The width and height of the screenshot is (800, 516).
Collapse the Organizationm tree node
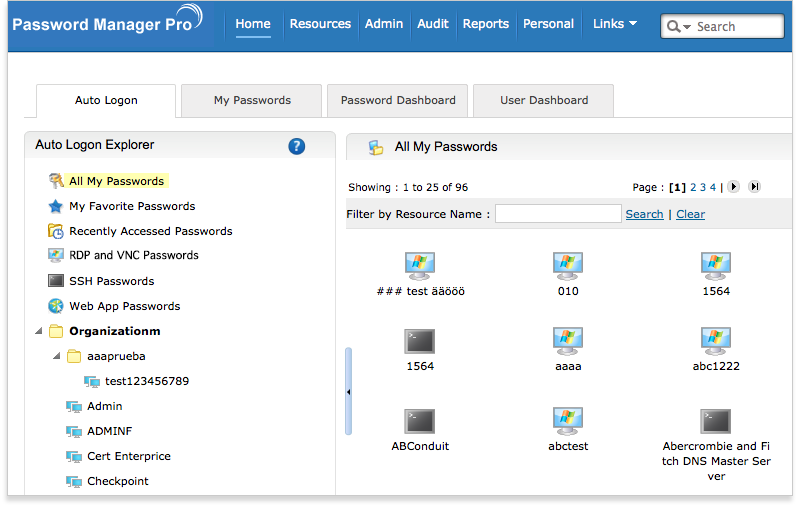point(39,331)
